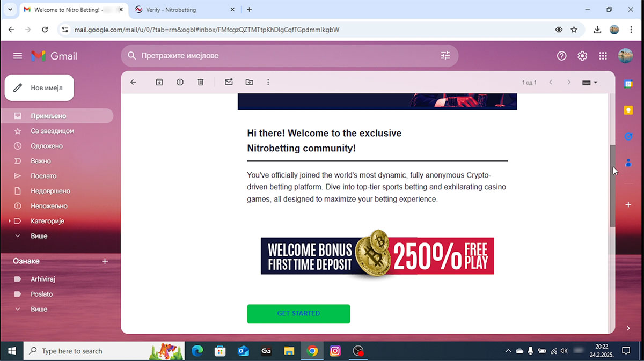Create new label plus button
644x361 pixels.
(105, 261)
